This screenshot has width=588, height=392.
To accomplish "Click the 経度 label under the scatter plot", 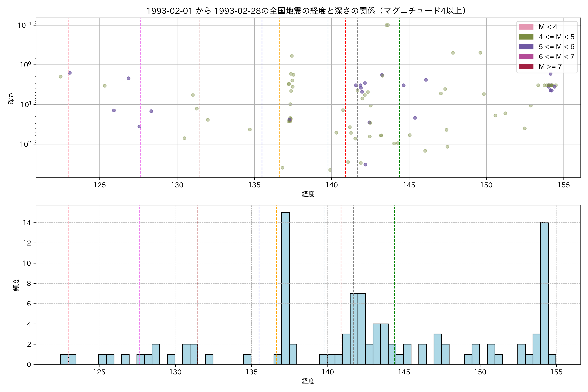I will click(308, 194).
